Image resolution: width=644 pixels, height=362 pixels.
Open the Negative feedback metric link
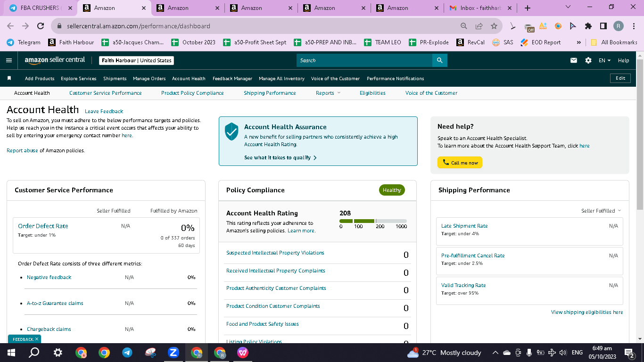pos(49,277)
